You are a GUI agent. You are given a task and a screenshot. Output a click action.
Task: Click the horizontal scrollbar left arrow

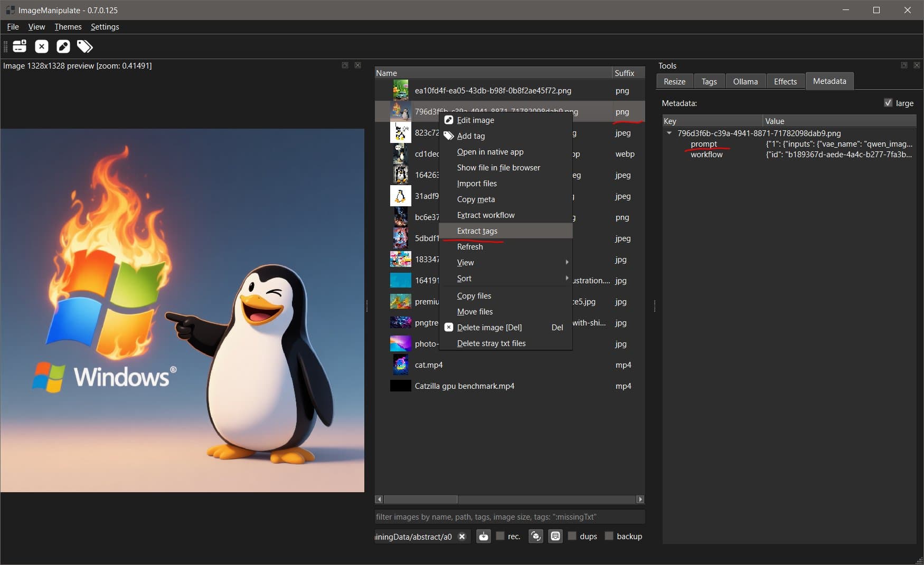(379, 499)
